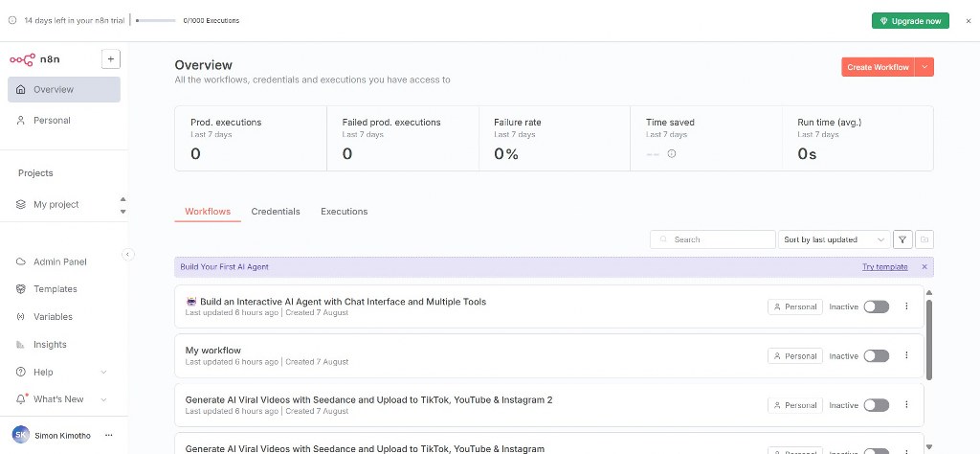Click the add folder icon beside filter

tap(924, 239)
